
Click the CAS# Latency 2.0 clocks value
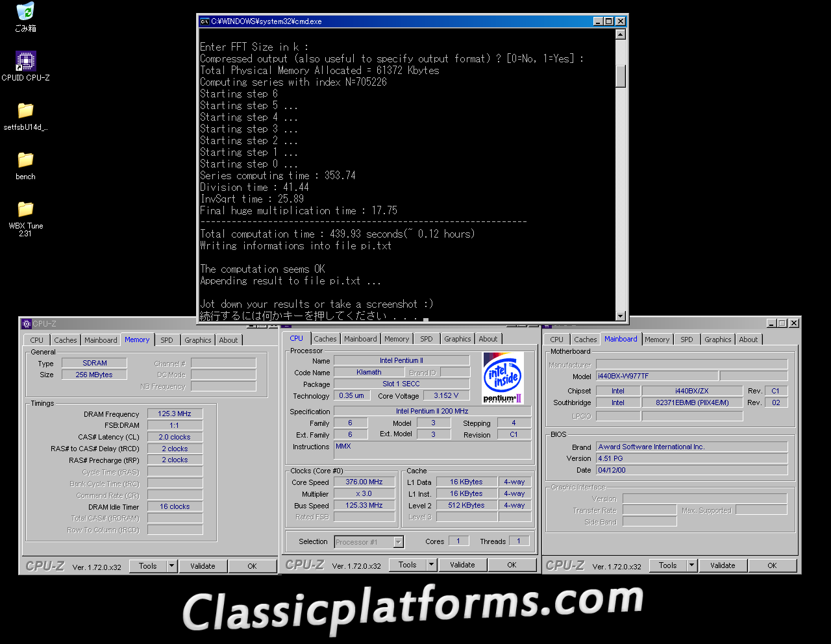(x=175, y=437)
